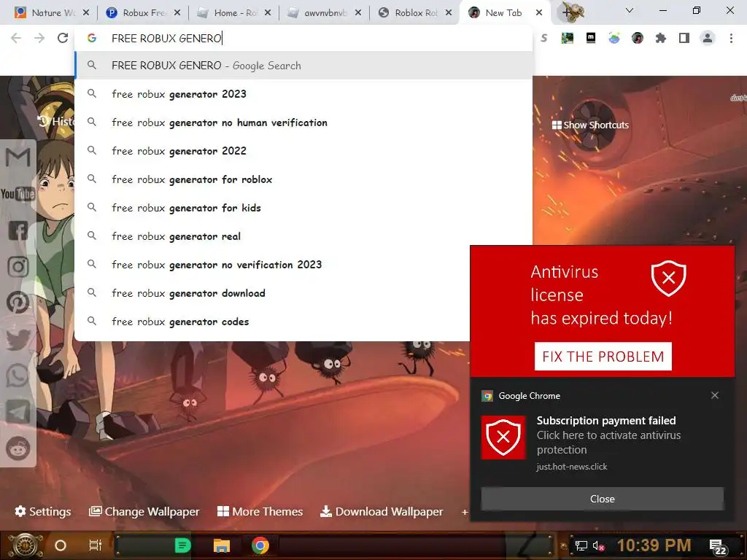Open the green notes app in taskbar
The image size is (747, 560).
coord(182,545)
